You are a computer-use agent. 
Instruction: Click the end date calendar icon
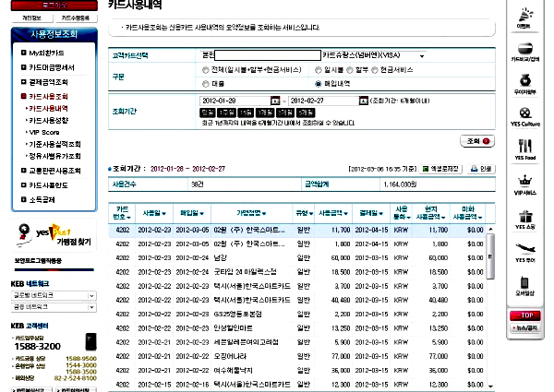363,100
